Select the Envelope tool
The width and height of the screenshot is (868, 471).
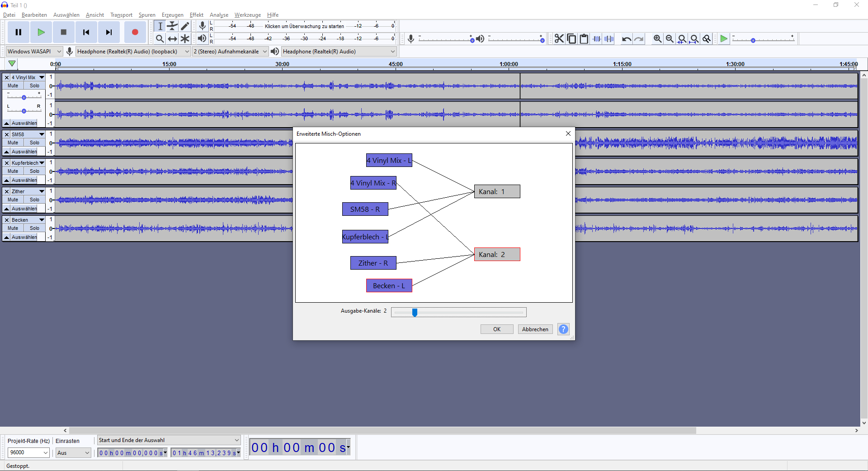click(172, 26)
